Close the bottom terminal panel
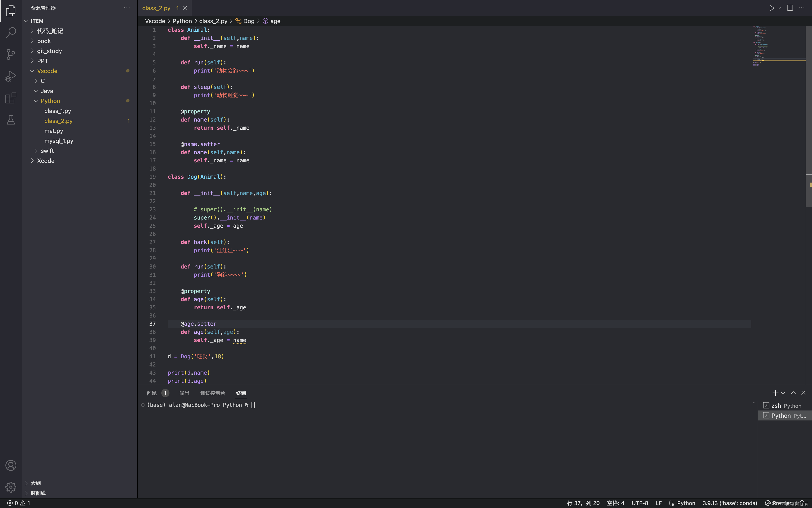The height and width of the screenshot is (508, 812). pyautogui.click(x=803, y=393)
